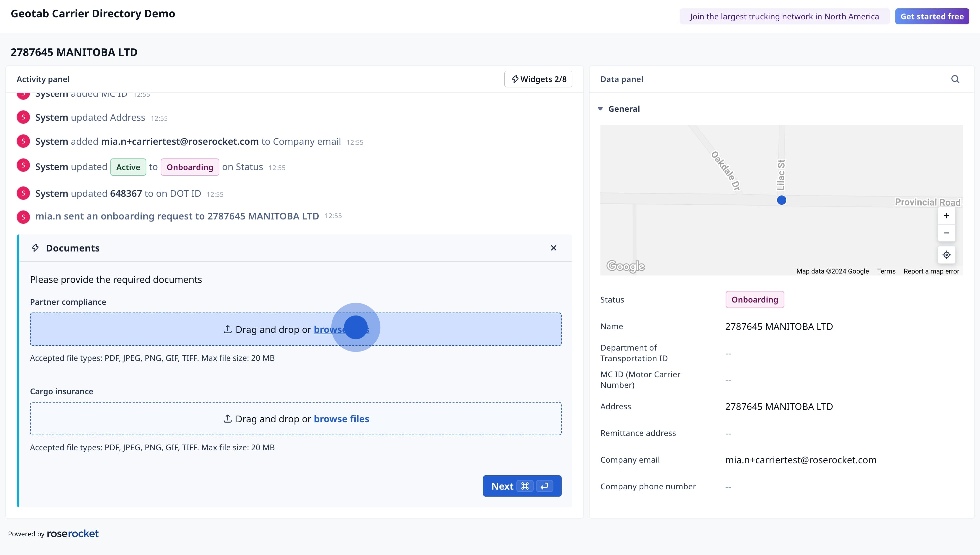Click Active badge in status activity
Viewport: 980px width, 555px height.
pos(128,167)
